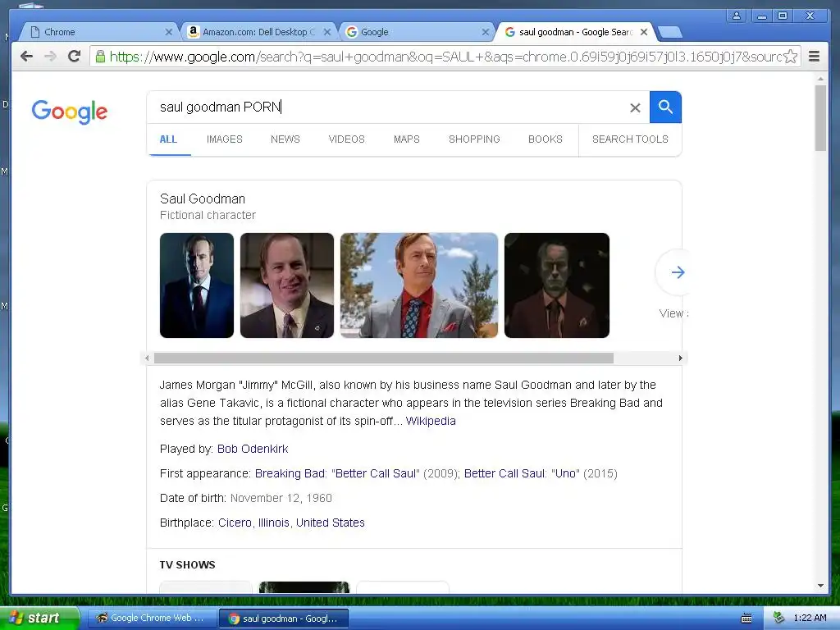This screenshot has height=630, width=840.
Task: Click the blue magnifier search button
Action: click(665, 107)
